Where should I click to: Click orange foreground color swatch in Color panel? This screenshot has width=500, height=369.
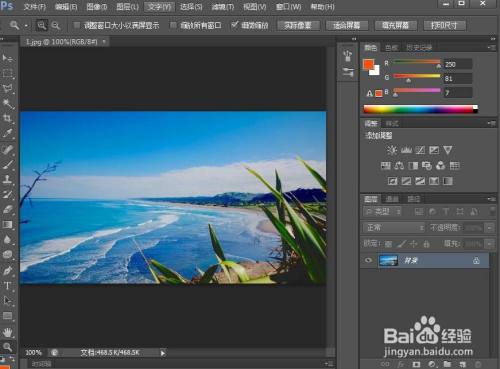click(x=369, y=64)
